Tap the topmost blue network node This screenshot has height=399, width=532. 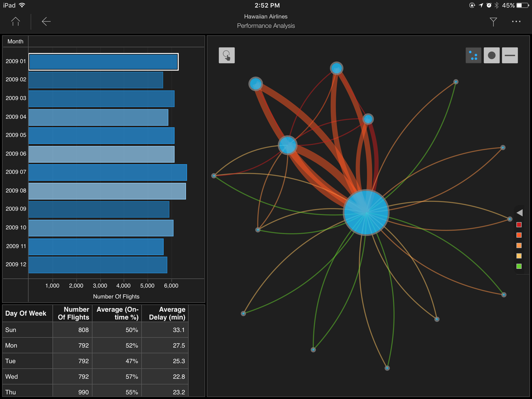pyautogui.click(x=336, y=68)
